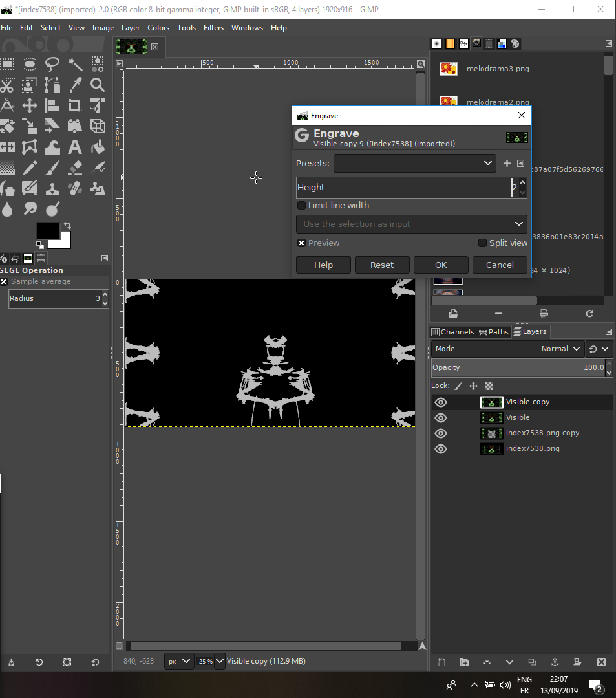Toggle lock alpha channel for layer

click(489, 386)
